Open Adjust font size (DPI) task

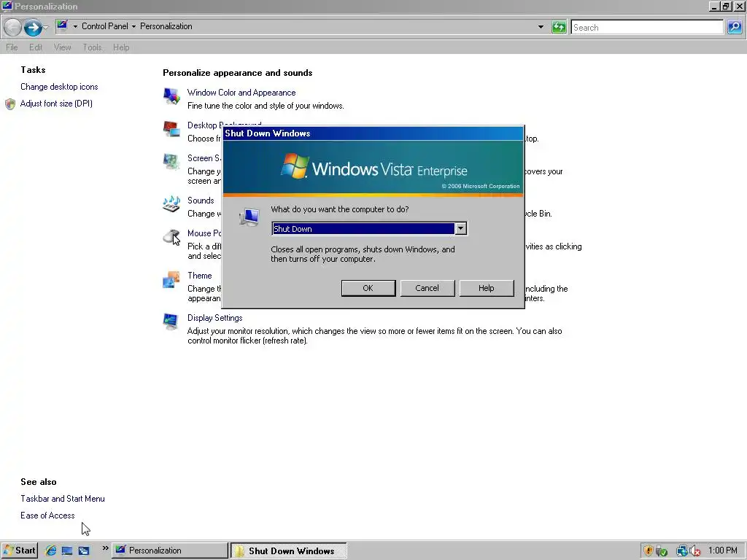56,104
